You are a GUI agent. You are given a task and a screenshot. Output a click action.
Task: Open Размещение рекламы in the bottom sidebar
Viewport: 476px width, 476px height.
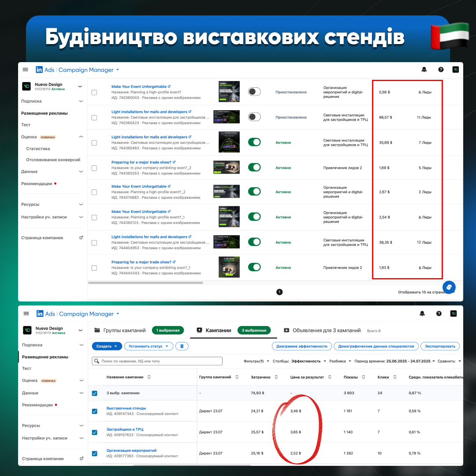tap(45, 357)
